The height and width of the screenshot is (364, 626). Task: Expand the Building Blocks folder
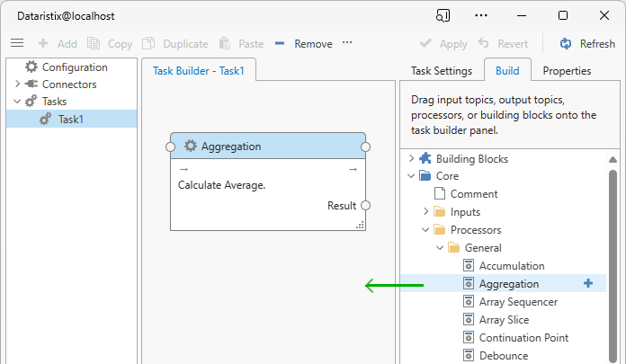pos(412,159)
